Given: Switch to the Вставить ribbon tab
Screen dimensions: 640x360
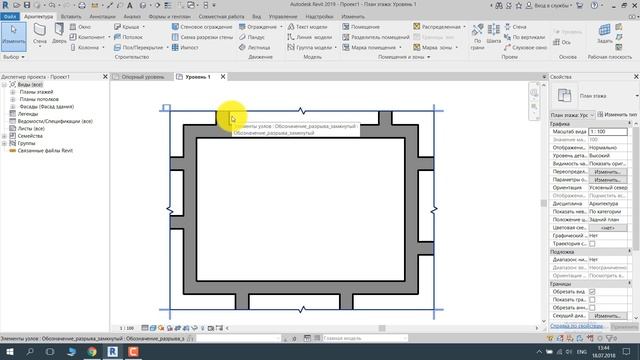Looking at the screenshot, I should click(x=71, y=17).
